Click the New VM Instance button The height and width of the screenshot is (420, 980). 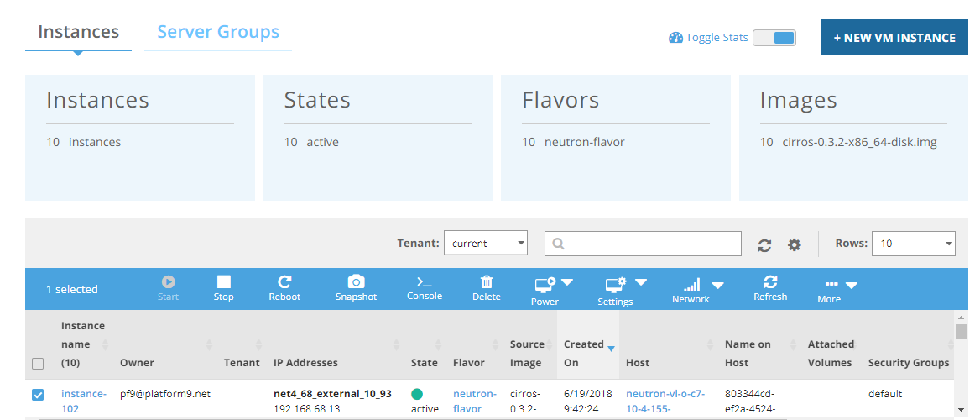894,38
